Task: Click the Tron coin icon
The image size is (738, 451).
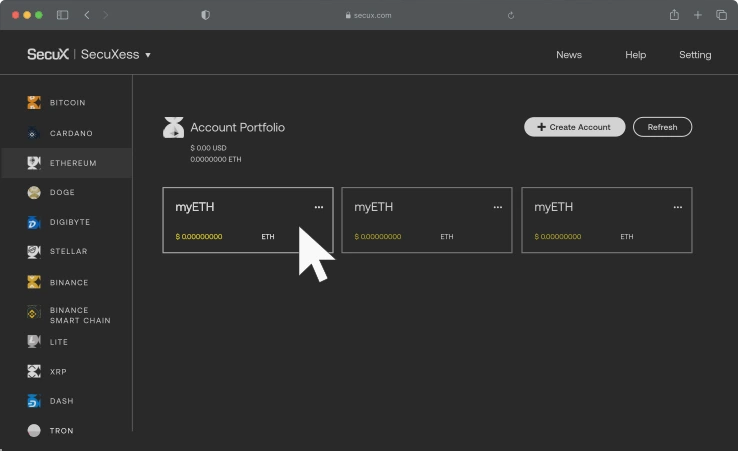Action: pyautogui.click(x=34, y=430)
